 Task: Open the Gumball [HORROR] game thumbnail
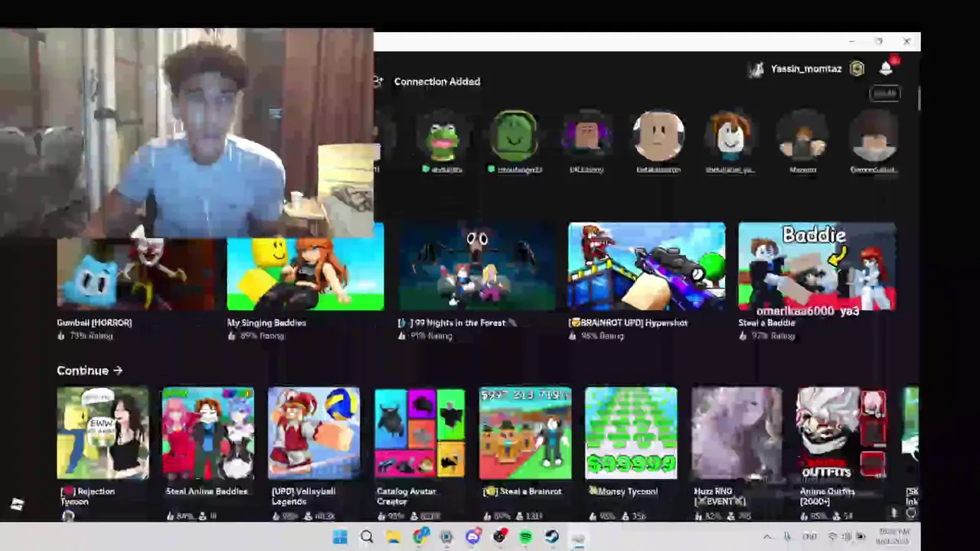tap(136, 273)
